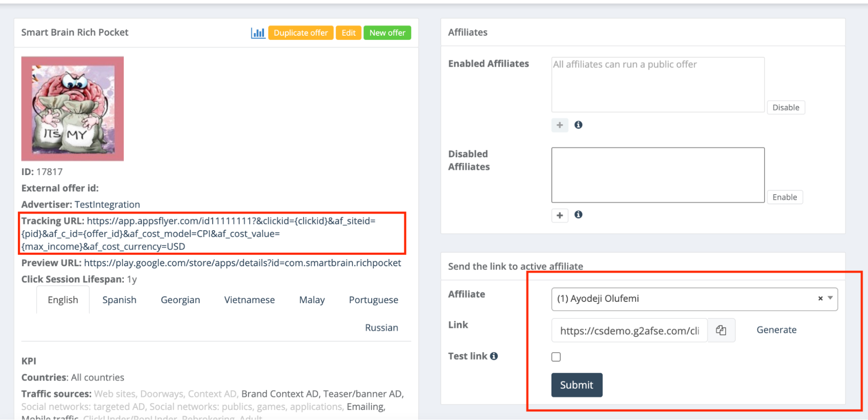Viewport: 868px width, 420px height.
Task: Create a New offer
Action: pyautogui.click(x=387, y=33)
